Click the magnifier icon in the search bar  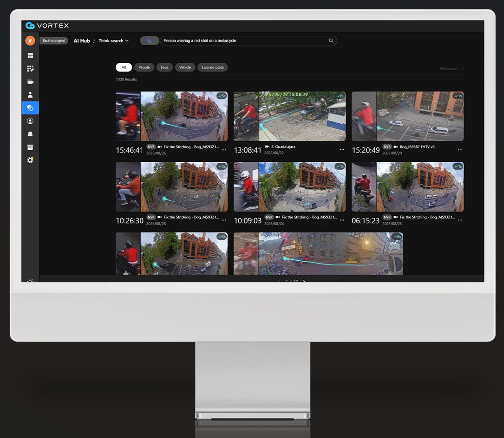pos(331,40)
